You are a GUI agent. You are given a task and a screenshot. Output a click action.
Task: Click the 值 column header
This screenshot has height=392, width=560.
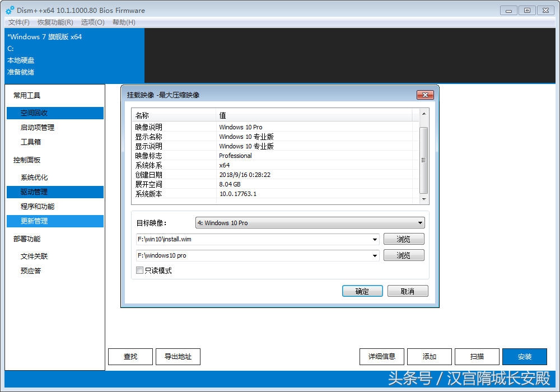pos(314,115)
